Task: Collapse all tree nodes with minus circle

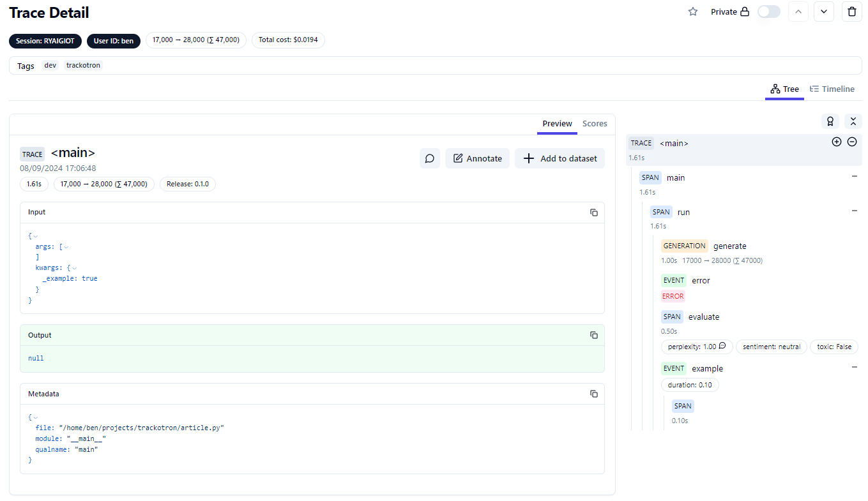Action: tap(851, 142)
